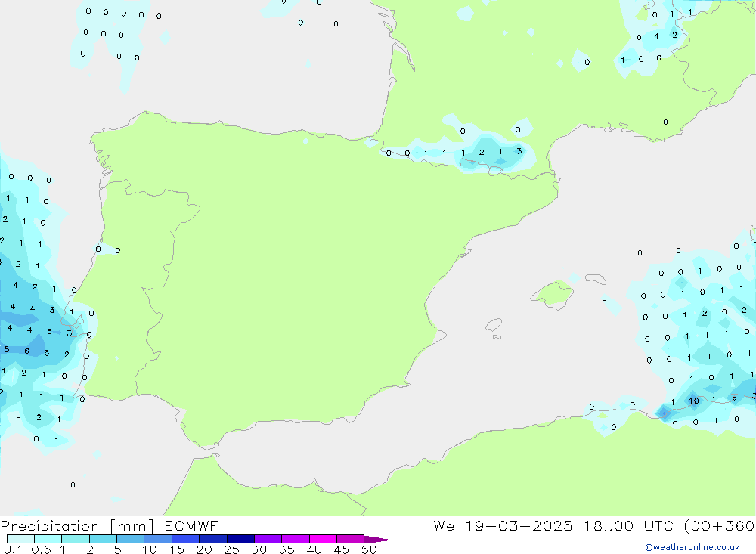Screen dimensions: 756x554
Task: Click the 20–25 mm dark blue swatch
Action: [x=212, y=539]
